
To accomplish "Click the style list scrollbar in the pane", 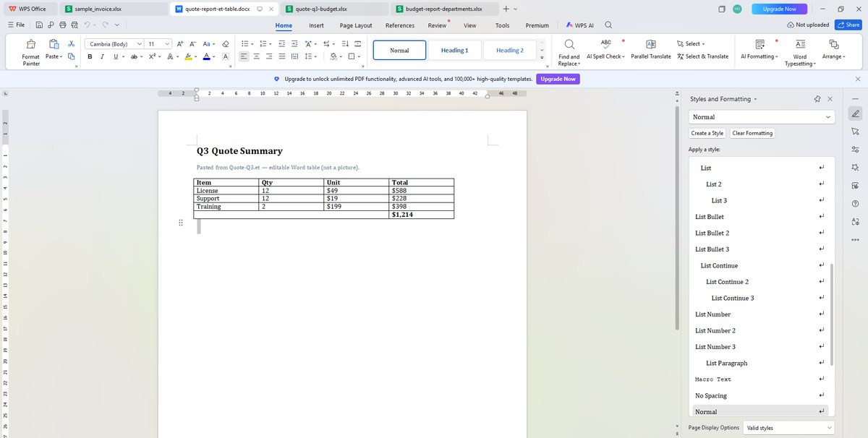I will (x=832, y=314).
